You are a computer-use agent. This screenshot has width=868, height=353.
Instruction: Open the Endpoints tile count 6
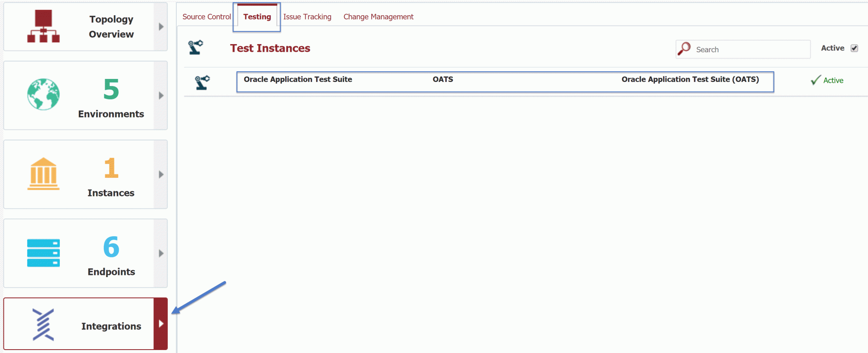(x=111, y=247)
